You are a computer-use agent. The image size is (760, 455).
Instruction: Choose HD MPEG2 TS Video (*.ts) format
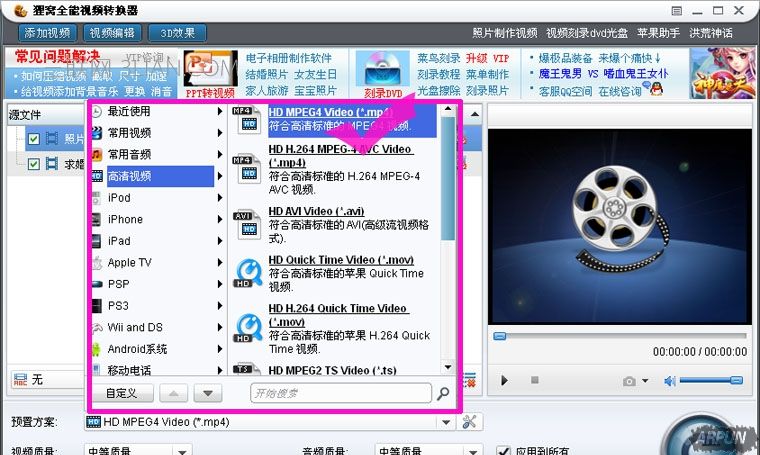point(332,371)
